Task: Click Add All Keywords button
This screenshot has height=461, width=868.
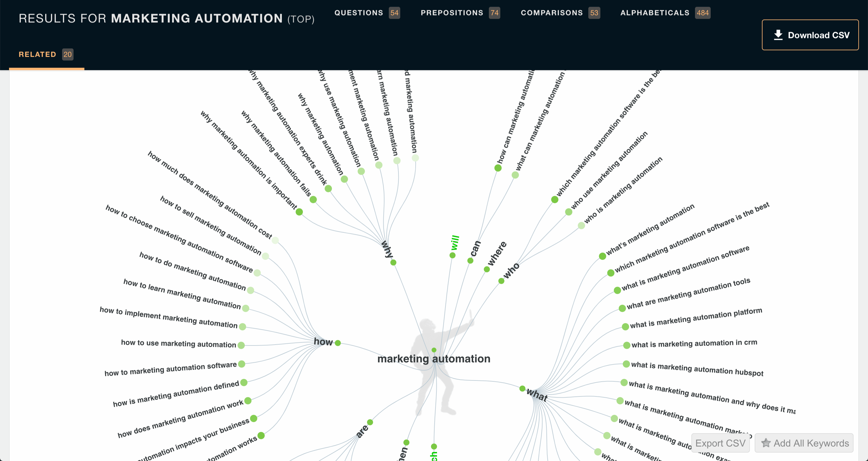Action: pyautogui.click(x=804, y=443)
